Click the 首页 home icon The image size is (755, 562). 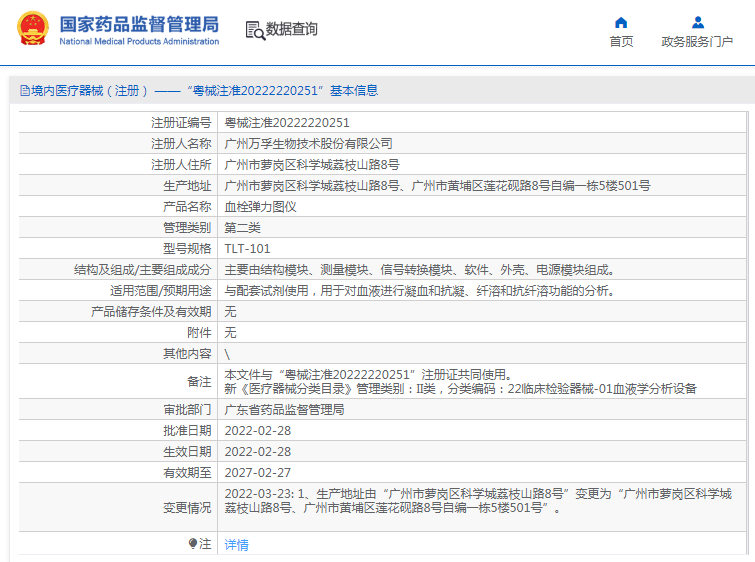(621, 23)
